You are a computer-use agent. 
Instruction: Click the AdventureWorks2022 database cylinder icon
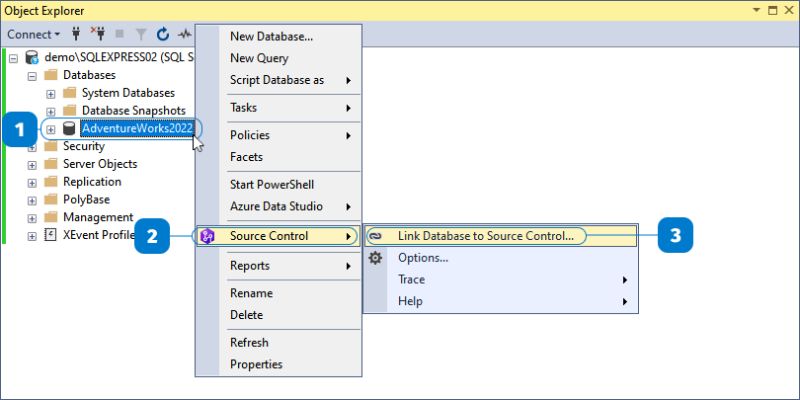click(x=69, y=129)
